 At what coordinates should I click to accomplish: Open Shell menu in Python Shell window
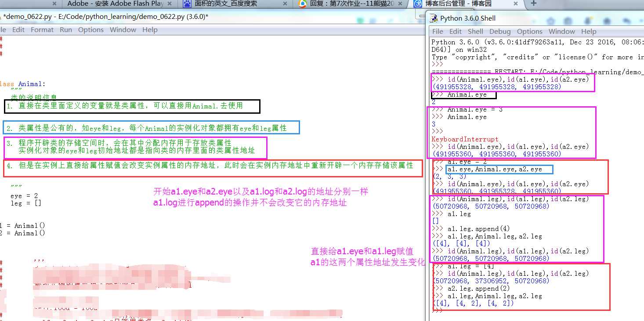point(476,32)
